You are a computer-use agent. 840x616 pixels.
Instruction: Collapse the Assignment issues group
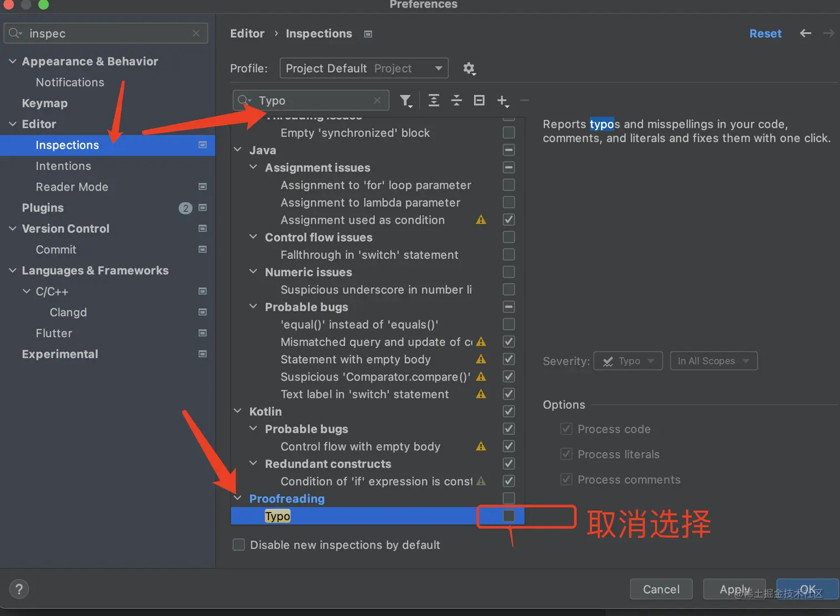click(253, 167)
